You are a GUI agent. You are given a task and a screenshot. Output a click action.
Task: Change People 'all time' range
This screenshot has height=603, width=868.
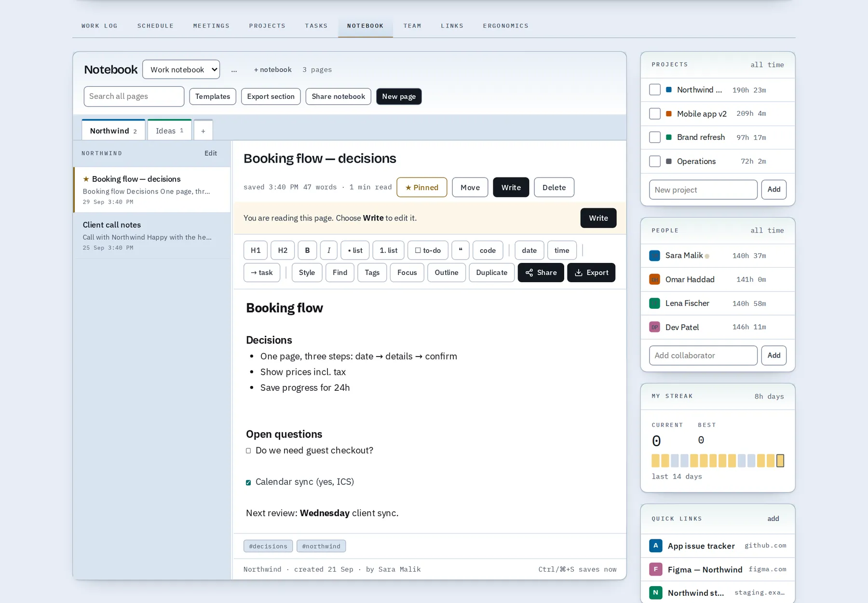767,231
